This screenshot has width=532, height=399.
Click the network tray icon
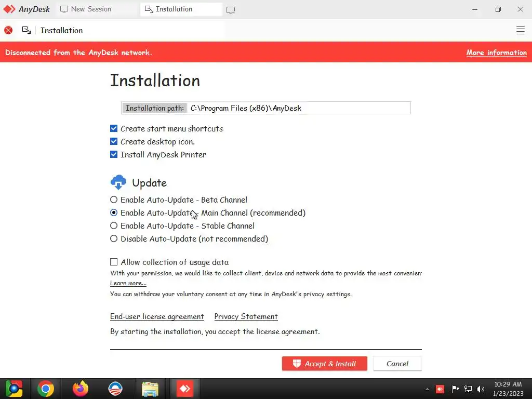coord(468,389)
